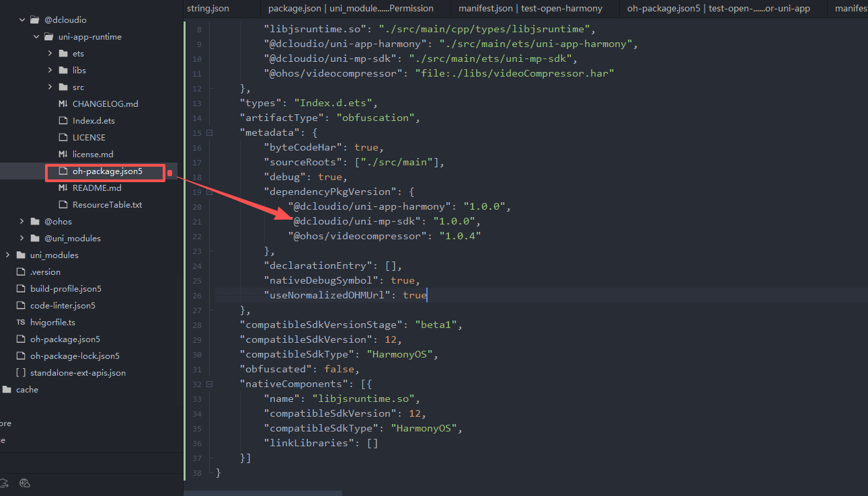Click the brackets icon beside standalone-ext-apis.json
868x496 pixels.
tap(20, 372)
